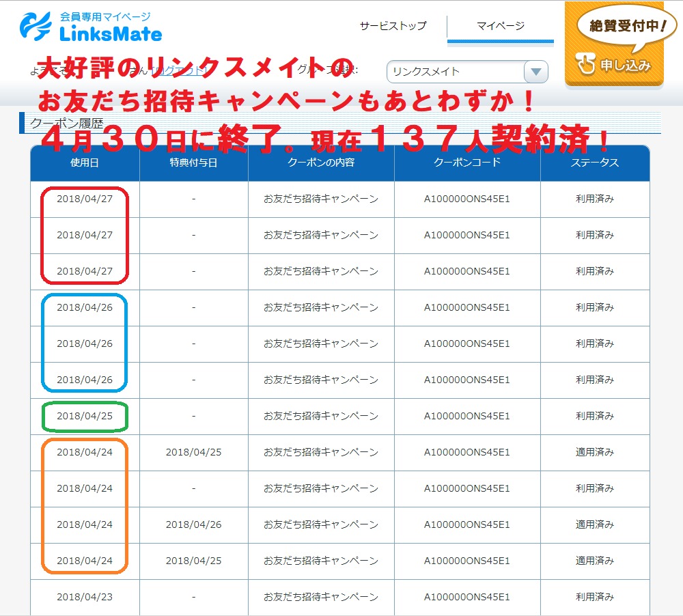Click the ステータス column header
The image size is (683, 616).
coord(595,163)
